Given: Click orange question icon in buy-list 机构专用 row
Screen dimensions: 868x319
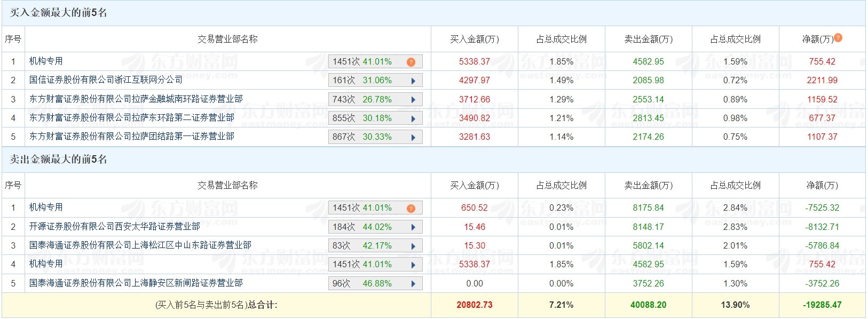Looking at the screenshot, I should coord(411,62).
